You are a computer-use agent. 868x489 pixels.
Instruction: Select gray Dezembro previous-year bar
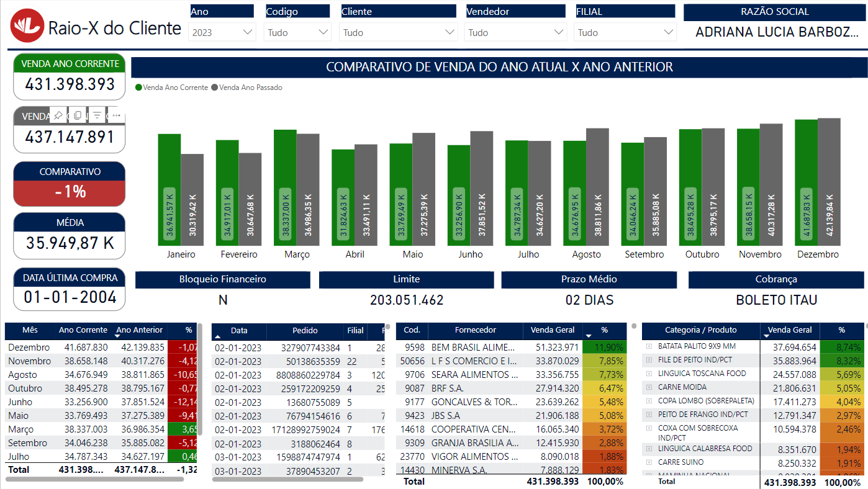pyautogui.click(x=829, y=182)
